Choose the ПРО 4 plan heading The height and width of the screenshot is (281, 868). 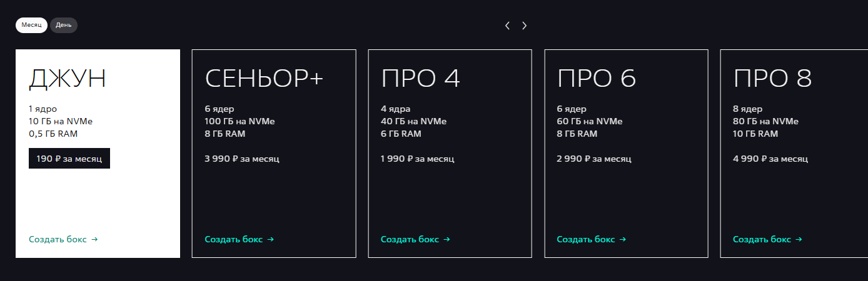click(x=421, y=79)
